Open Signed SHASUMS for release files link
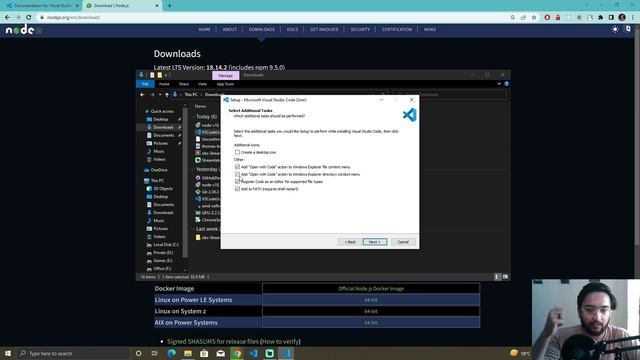Viewport: 640px width, 360px height. coord(213,341)
